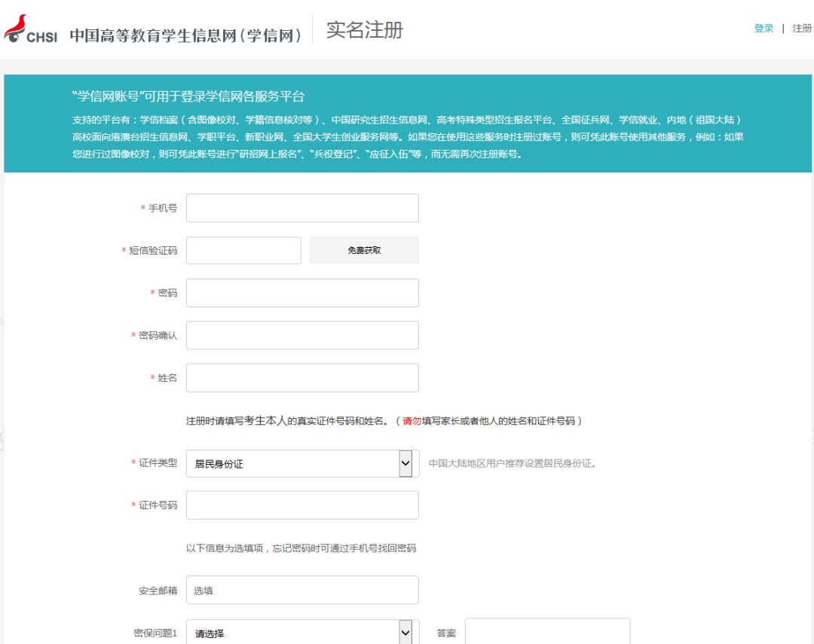Viewport: 814px width, 644px height.
Task: Click the 证件号码 ID number field
Action: (302, 505)
